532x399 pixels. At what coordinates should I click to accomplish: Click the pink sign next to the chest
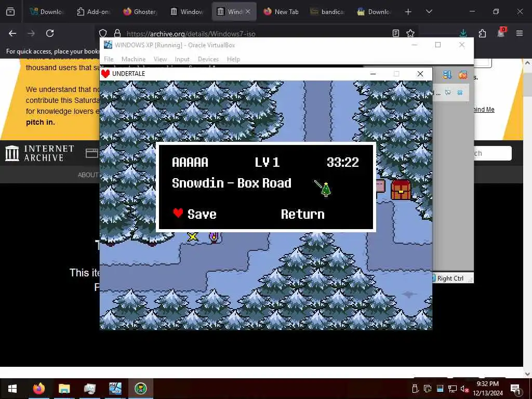(380, 186)
